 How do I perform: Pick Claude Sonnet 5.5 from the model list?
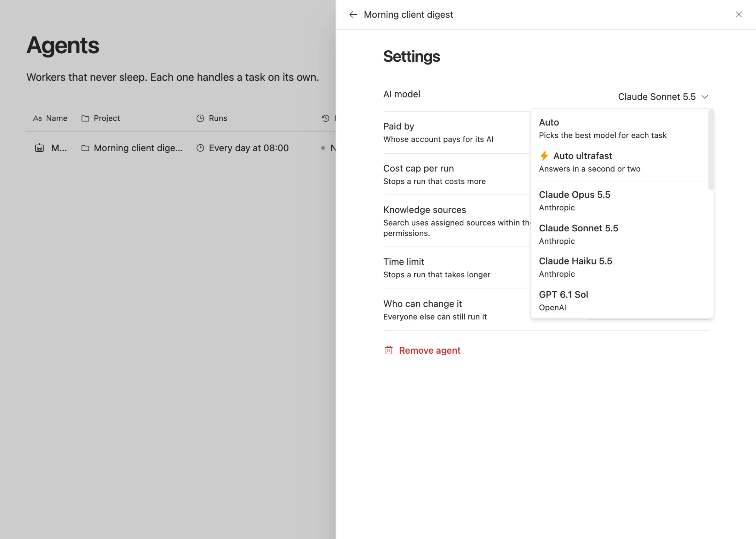pos(619,234)
